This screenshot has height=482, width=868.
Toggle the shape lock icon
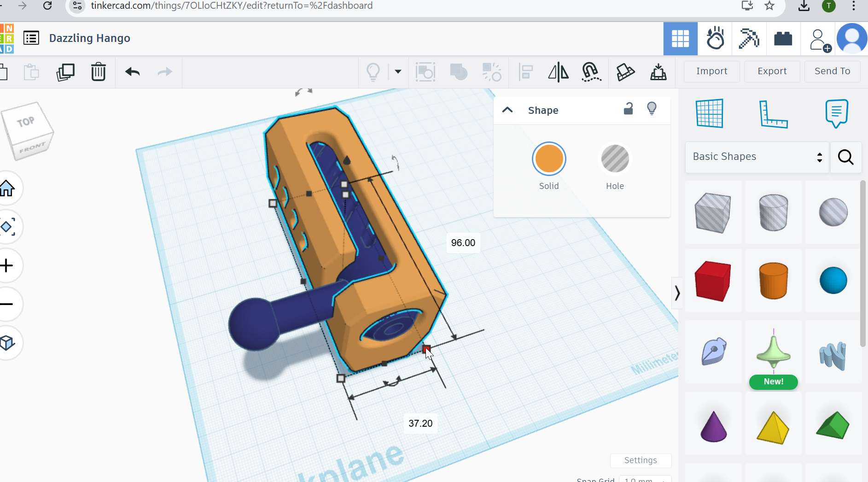tap(628, 109)
